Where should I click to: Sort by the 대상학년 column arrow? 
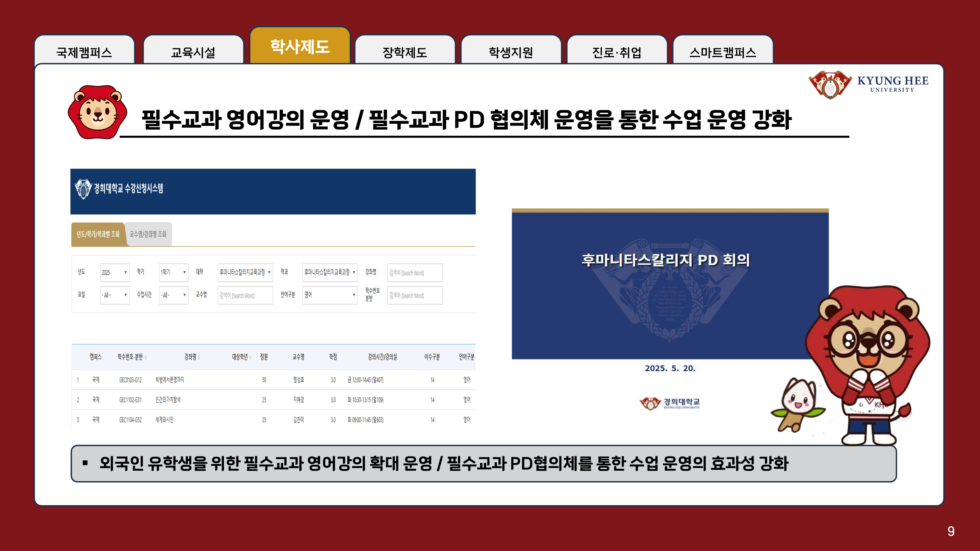tap(250, 358)
